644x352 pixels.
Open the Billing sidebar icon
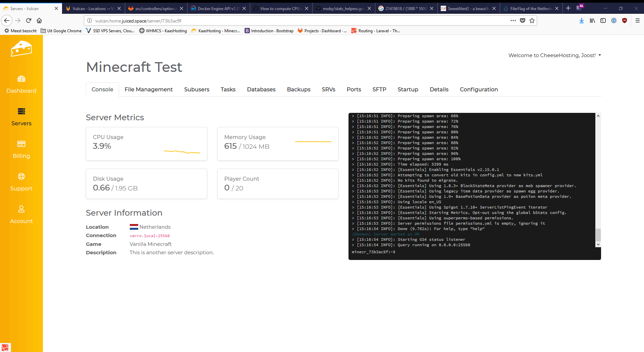point(21,144)
